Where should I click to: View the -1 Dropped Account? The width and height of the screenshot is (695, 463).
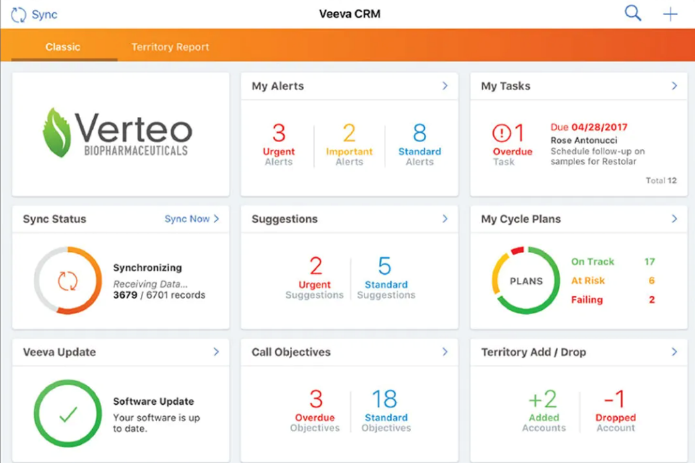[x=615, y=410]
